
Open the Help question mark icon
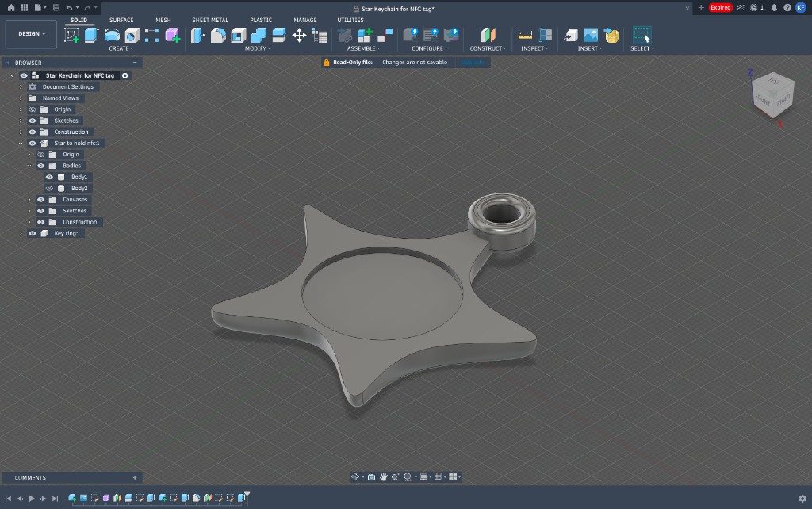787,8
